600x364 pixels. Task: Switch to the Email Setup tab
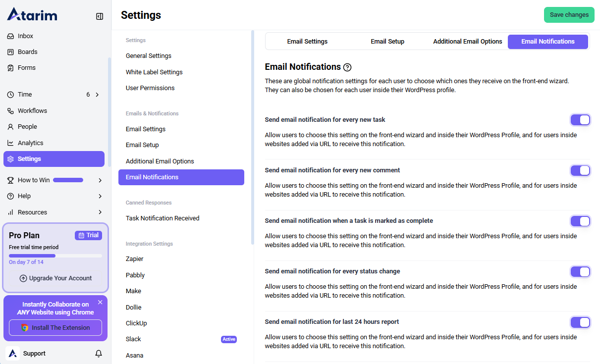pos(387,42)
